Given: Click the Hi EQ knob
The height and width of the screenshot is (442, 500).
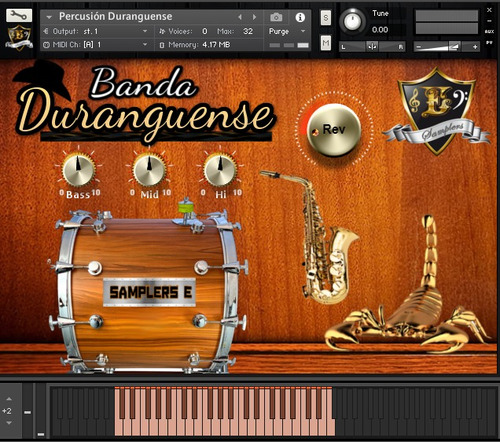Looking at the screenshot, I should click(x=220, y=170).
